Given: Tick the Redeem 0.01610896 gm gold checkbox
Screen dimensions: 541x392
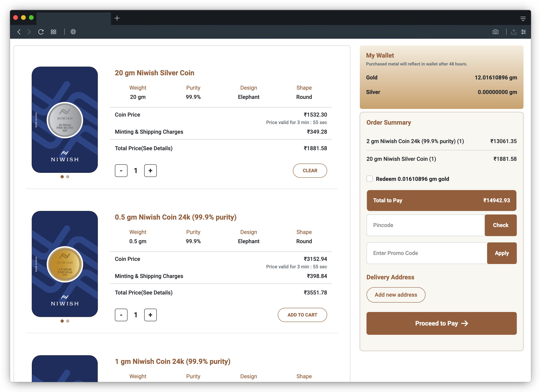Looking at the screenshot, I should point(369,179).
